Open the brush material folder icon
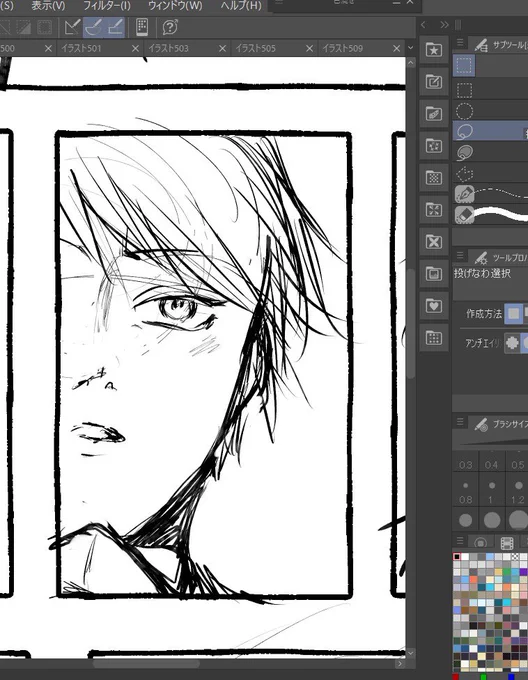 click(x=433, y=114)
